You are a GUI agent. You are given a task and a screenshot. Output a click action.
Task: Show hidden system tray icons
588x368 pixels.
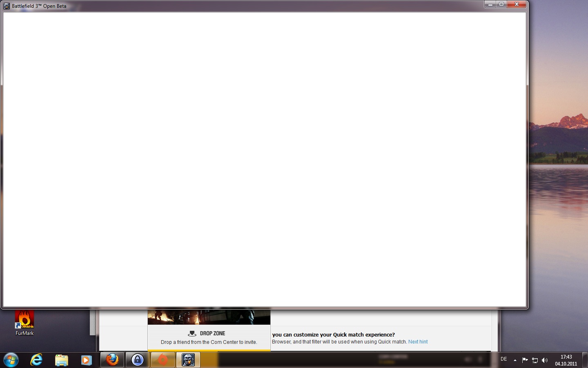pyautogui.click(x=515, y=360)
